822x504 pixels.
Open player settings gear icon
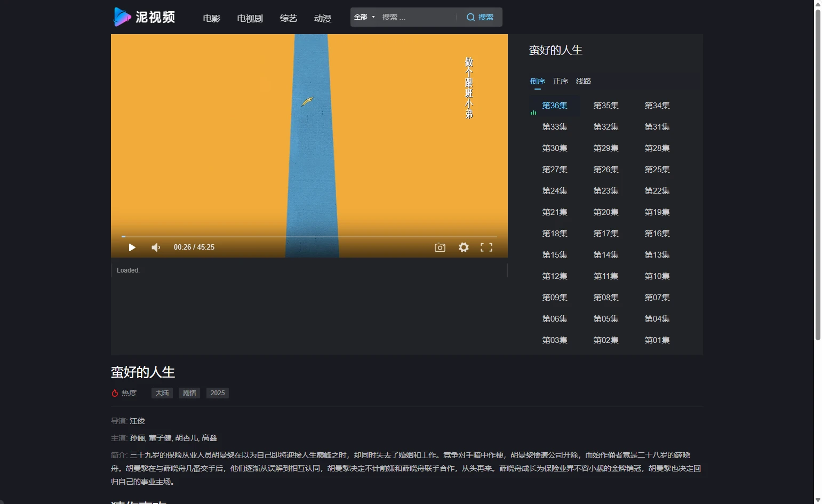464,247
